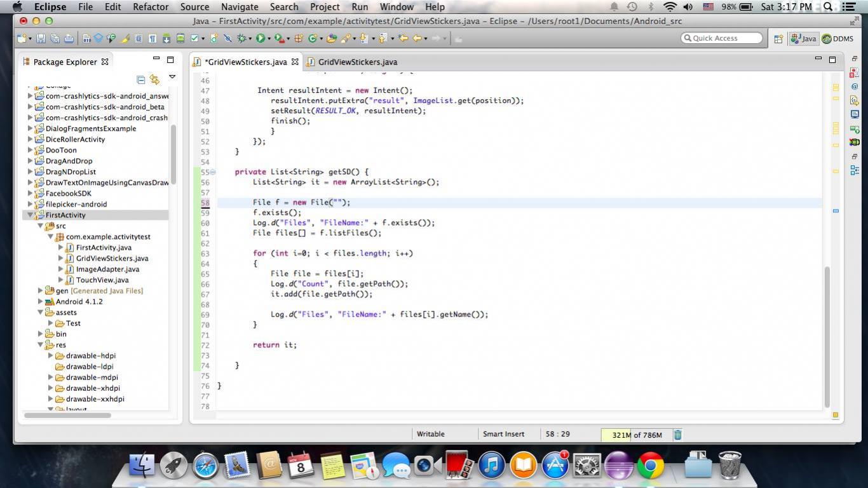The height and width of the screenshot is (488, 868).
Task: Click the Search flashlight toolbar icon
Action: coord(346,38)
